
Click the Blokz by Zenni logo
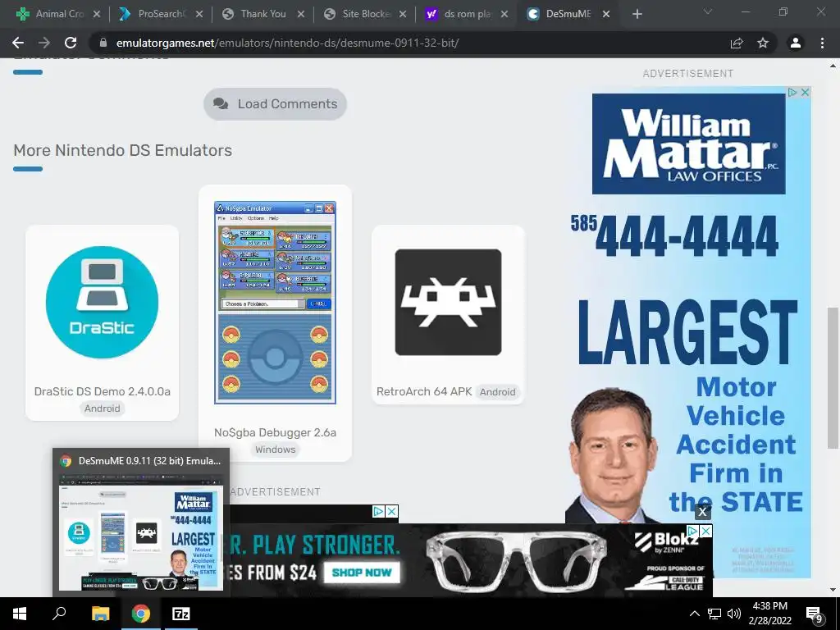click(x=668, y=541)
